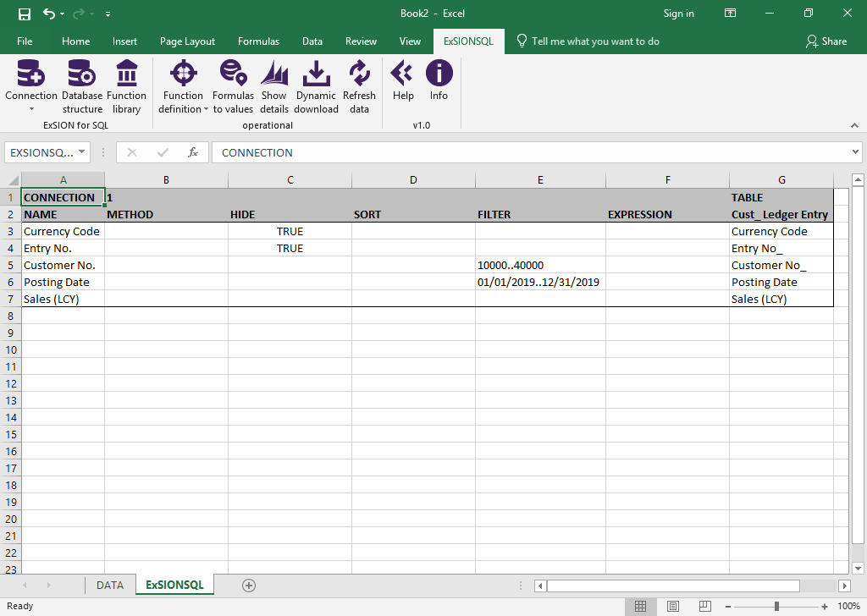Open the Data ribbon tab
This screenshot has height=616, width=867.
pyautogui.click(x=312, y=41)
